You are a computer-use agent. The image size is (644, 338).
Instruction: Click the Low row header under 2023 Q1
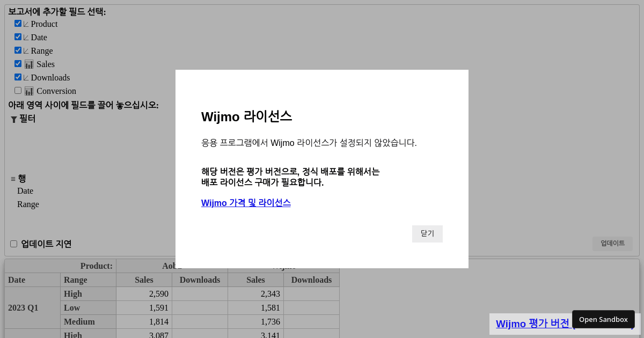[89, 308]
